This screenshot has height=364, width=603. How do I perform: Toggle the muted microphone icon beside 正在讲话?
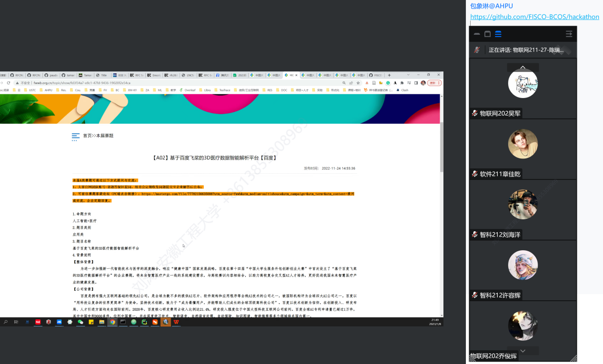[477, 50]
